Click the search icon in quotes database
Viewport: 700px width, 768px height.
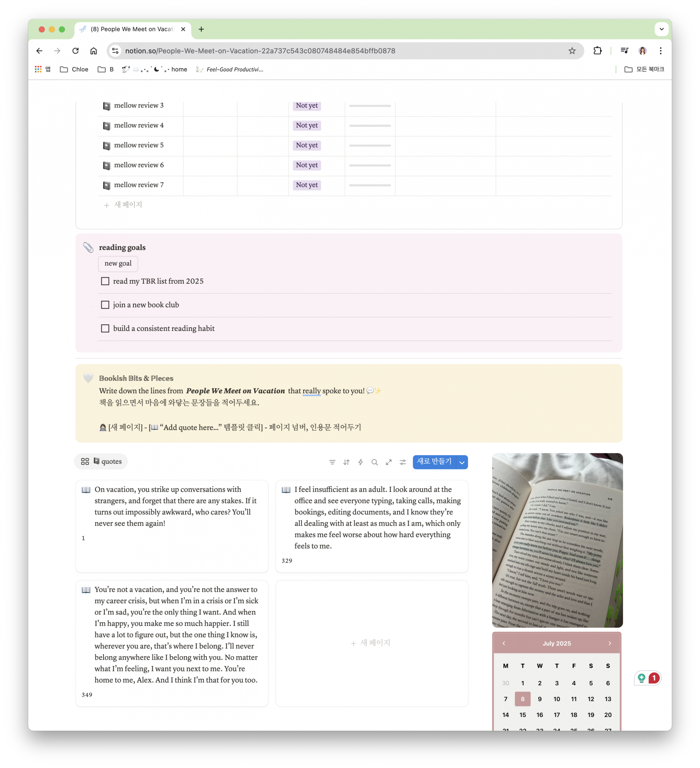(x=374, y=462)
